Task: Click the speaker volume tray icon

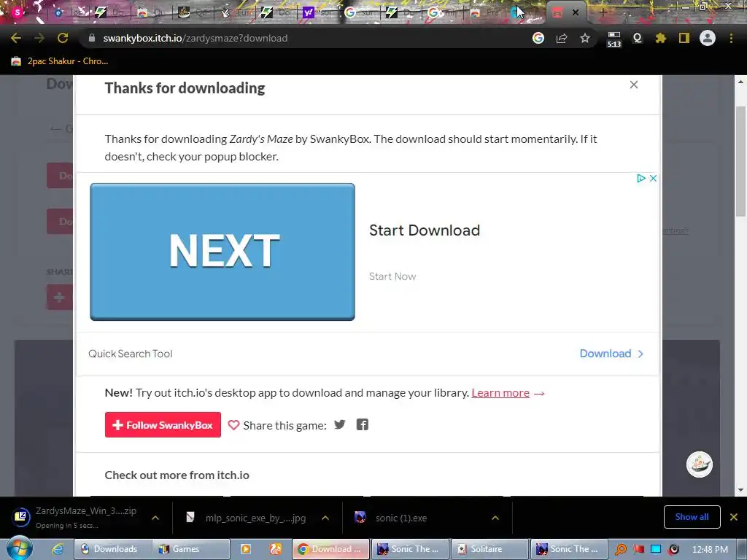Action: pyautogui.click(x=673, y=549)
